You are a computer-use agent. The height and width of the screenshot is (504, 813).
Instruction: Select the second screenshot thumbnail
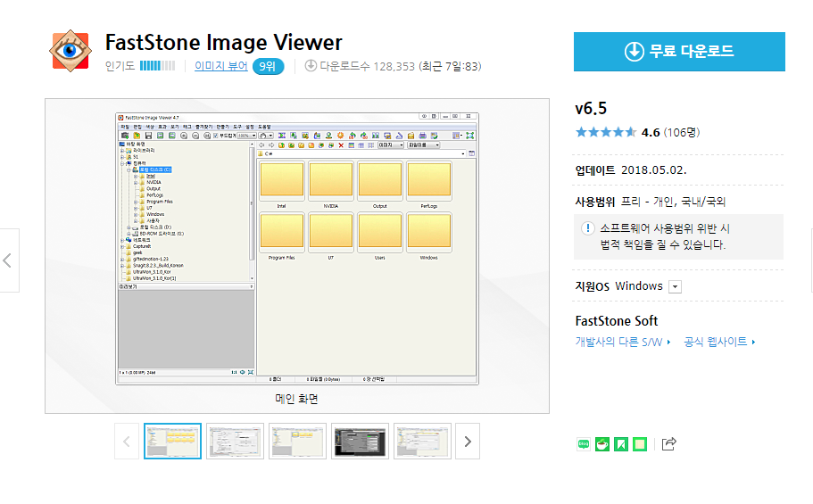click(235, 442)
